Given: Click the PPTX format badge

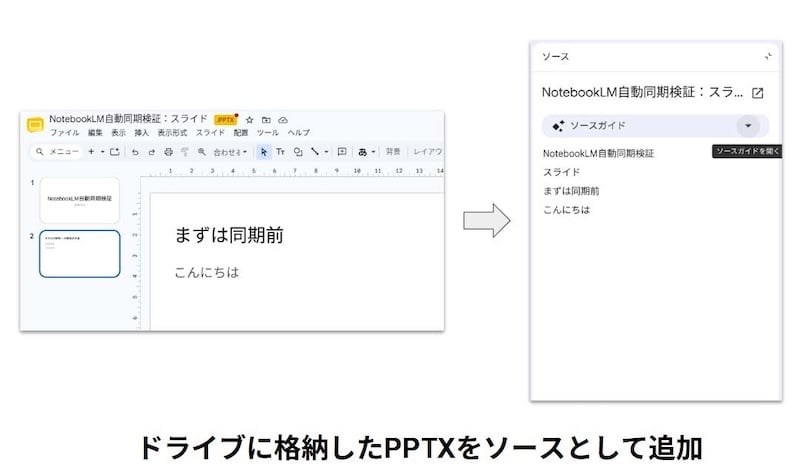Looking at the screenshot, I should click(x=226, y=120).
